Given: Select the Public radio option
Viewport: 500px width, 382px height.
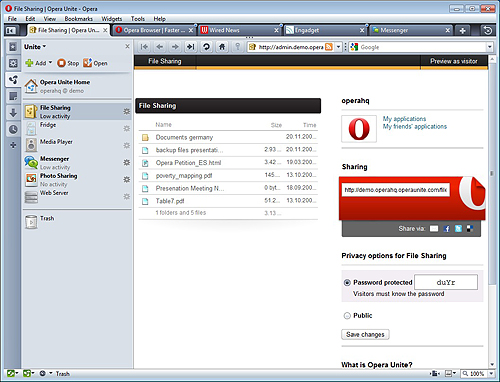Looking at the screenshot, I should coord(347,316).
